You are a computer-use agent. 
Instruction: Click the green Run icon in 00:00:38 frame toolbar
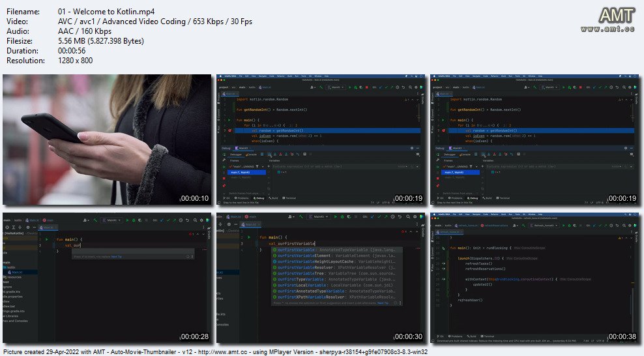(x=563, y=226)
